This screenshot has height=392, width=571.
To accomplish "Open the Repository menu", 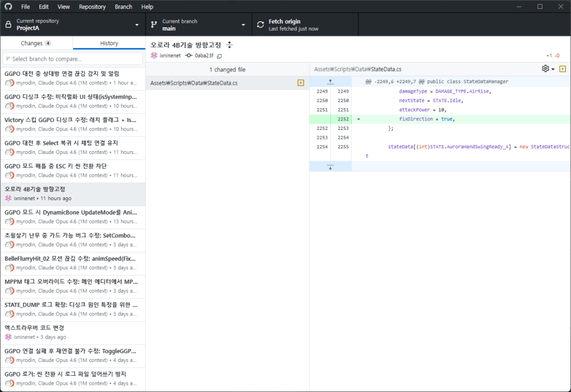I will point(92,7).
